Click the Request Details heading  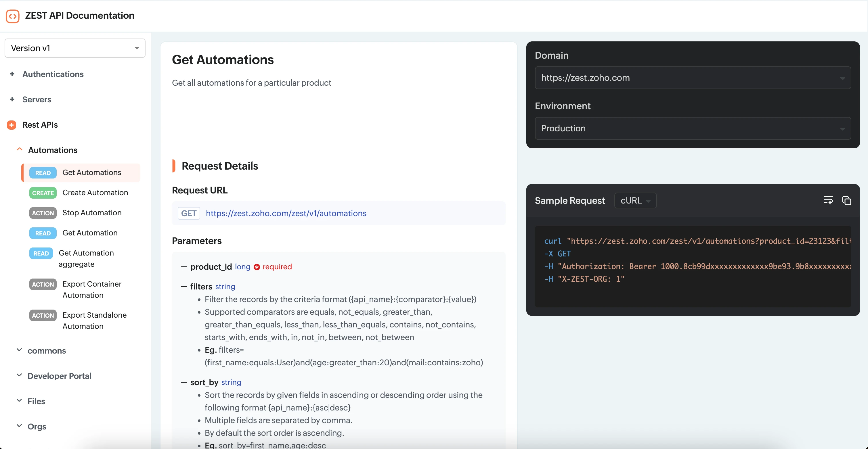coord(220,166)
